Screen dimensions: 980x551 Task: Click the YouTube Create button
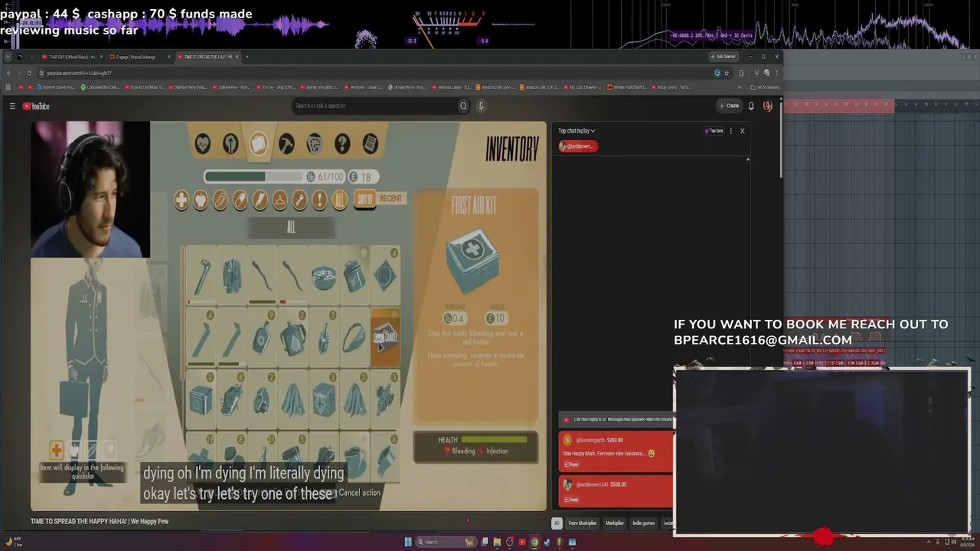click(x=729, y=106)
